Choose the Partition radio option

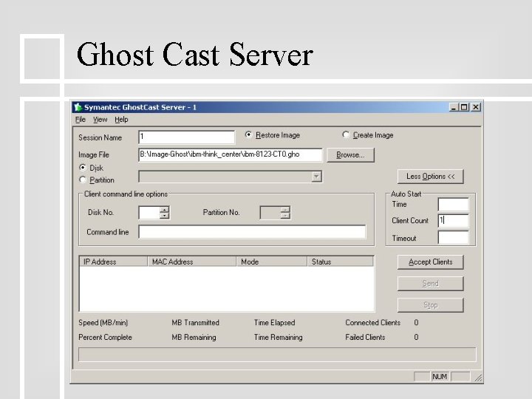[83, 180]
